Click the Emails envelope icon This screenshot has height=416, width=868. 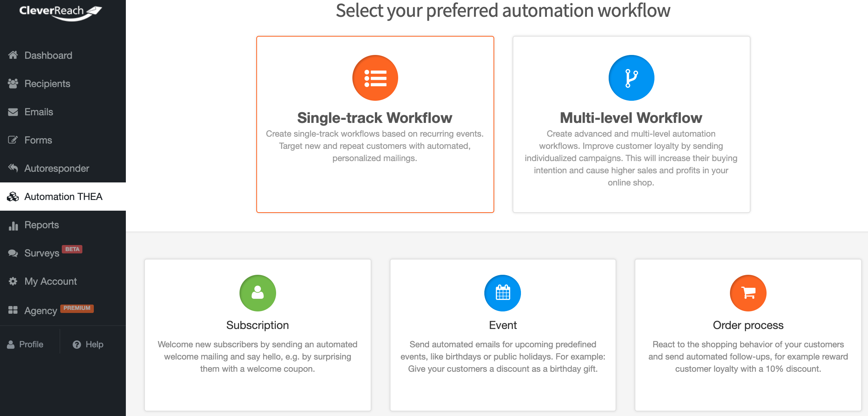(x=13, y=112)
